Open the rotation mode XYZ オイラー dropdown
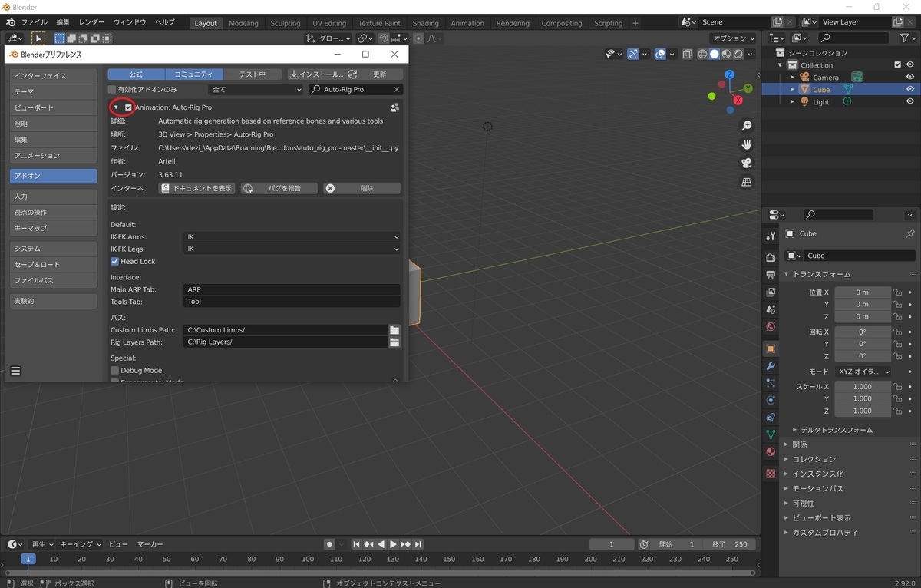921x588 pixels. click(x=863, y=372)
